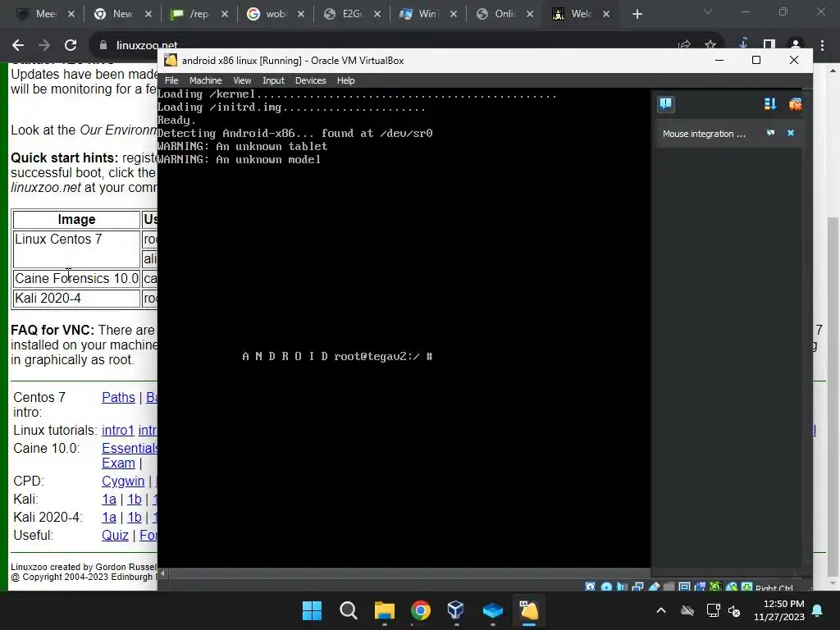Open the Exam link under Caine 10.0
Viewport: 840px width, 630px height.
click(118, 463)
